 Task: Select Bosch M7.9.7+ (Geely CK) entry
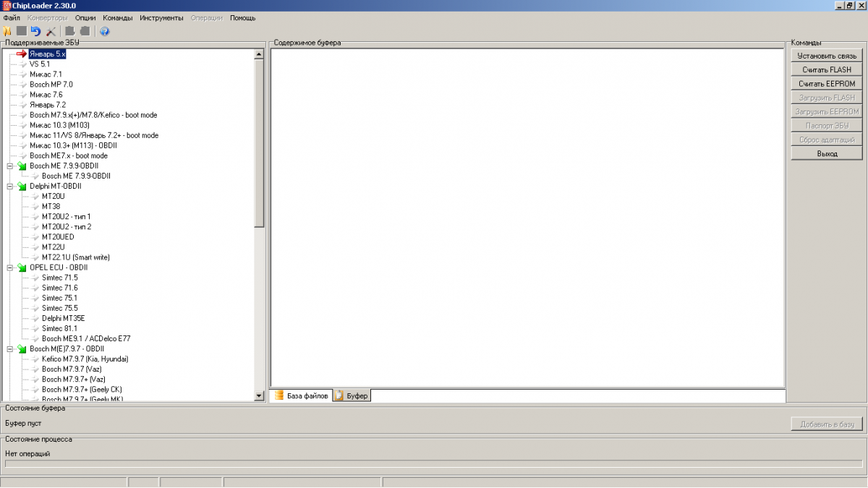pos(82,389)
